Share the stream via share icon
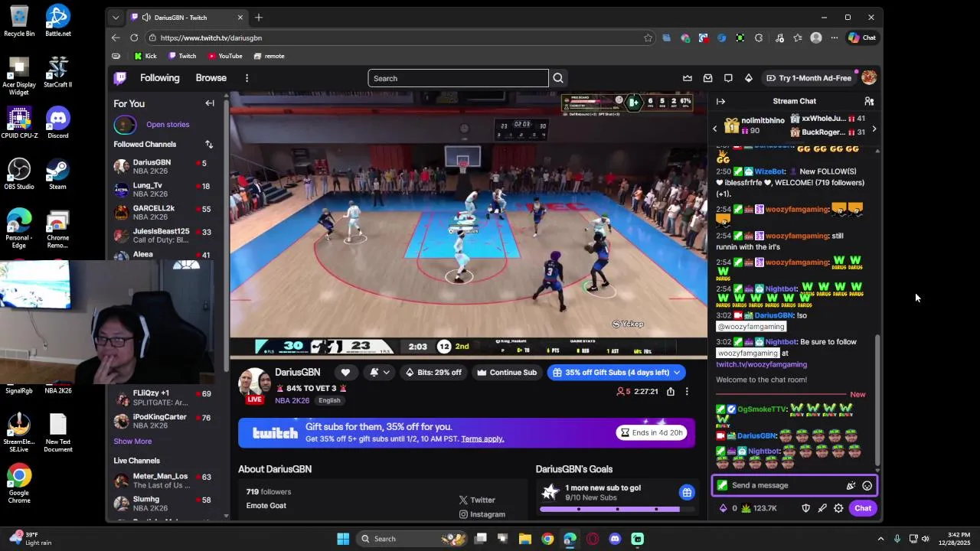The image size is (980, 551). point(671,391)
